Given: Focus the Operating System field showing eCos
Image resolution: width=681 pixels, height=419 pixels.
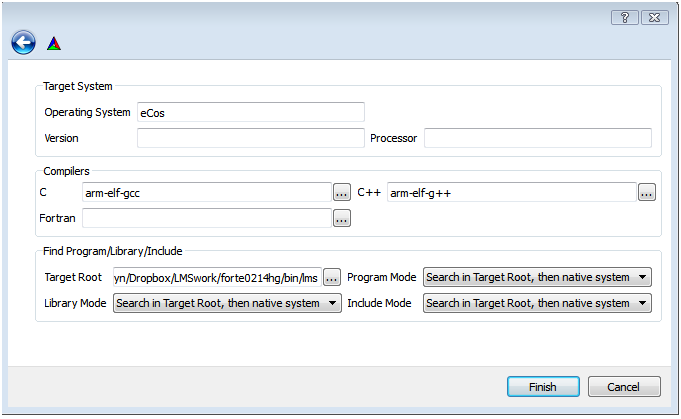Looking at the screenshot, I should pyautogui.click(x=251, y=112).
